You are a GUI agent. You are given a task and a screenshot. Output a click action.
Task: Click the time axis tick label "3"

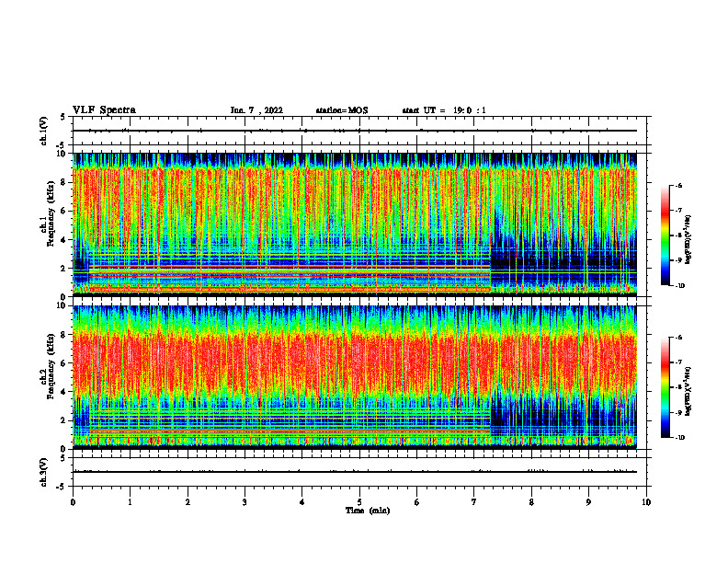[245, 502]
